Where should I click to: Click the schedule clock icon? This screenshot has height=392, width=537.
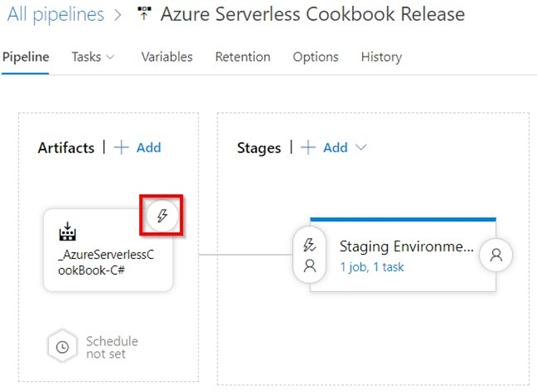tap(62, 347)
